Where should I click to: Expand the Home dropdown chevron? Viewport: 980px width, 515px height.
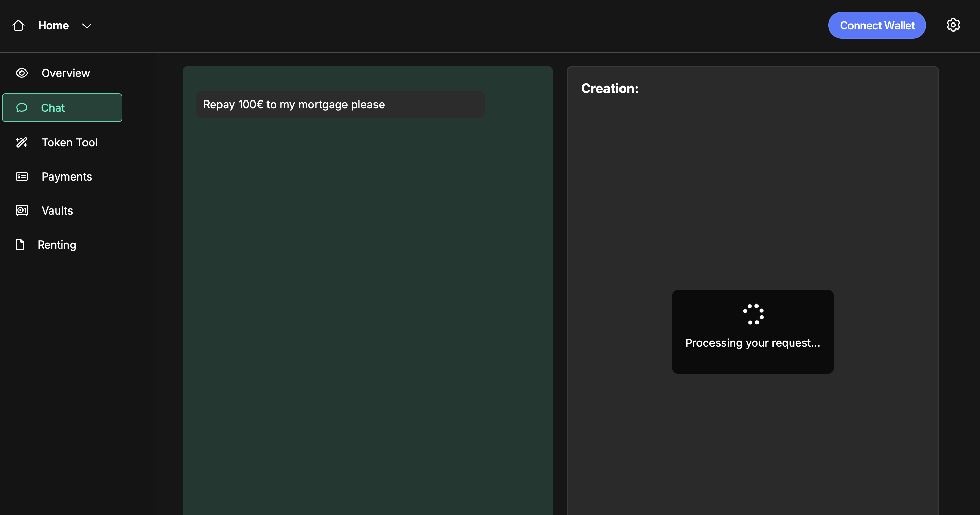(87, 26)
